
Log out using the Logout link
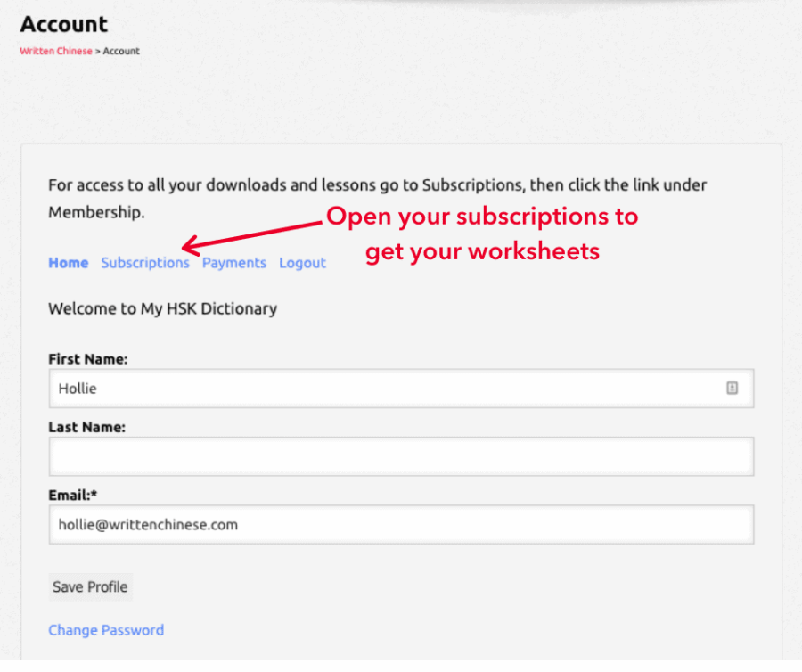302,263
